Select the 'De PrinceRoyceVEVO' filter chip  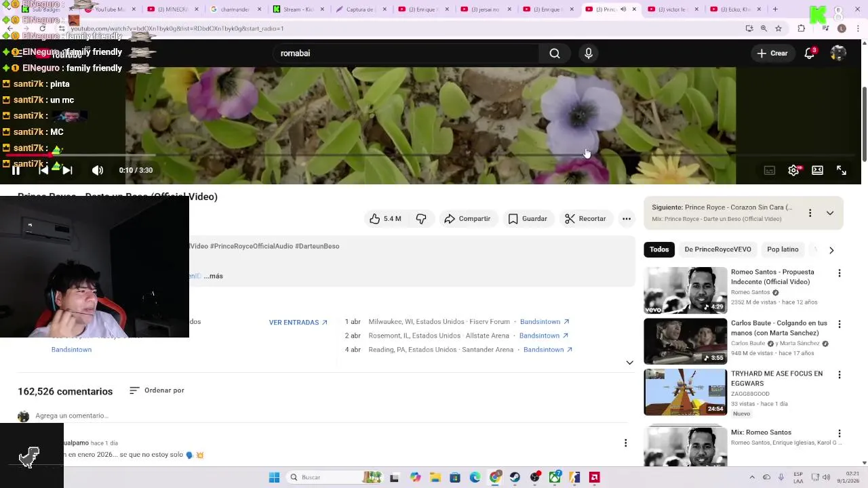(717, 249)
